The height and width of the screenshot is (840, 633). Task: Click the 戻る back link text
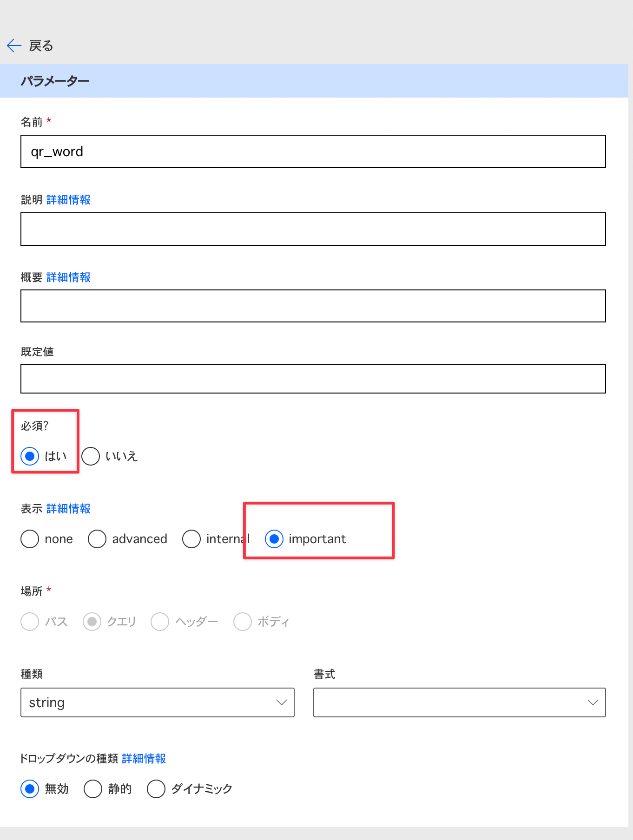click(x=41, y=46)
